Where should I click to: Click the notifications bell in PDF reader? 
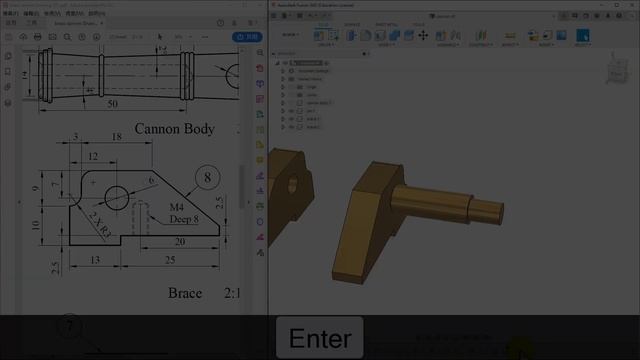(x=234, y=23)
